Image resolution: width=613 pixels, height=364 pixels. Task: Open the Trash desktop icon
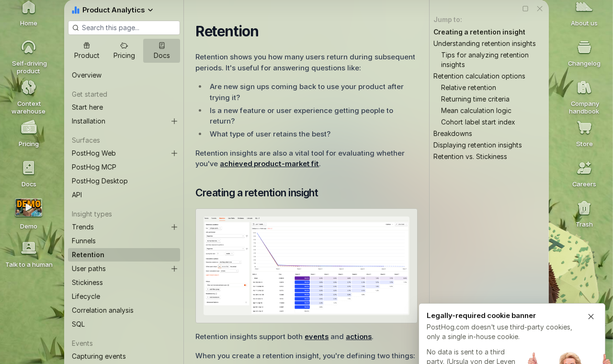[x=584, y=214]
